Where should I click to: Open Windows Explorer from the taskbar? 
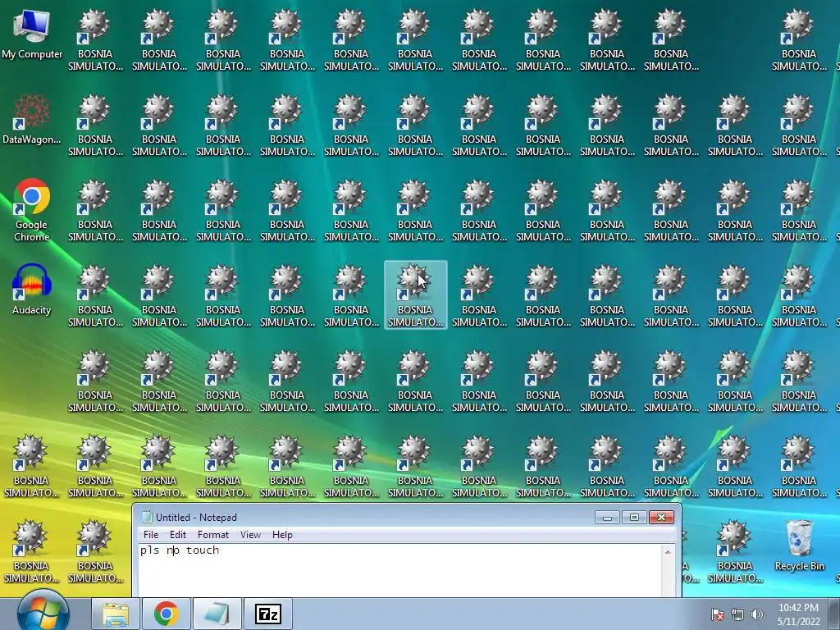116,614
